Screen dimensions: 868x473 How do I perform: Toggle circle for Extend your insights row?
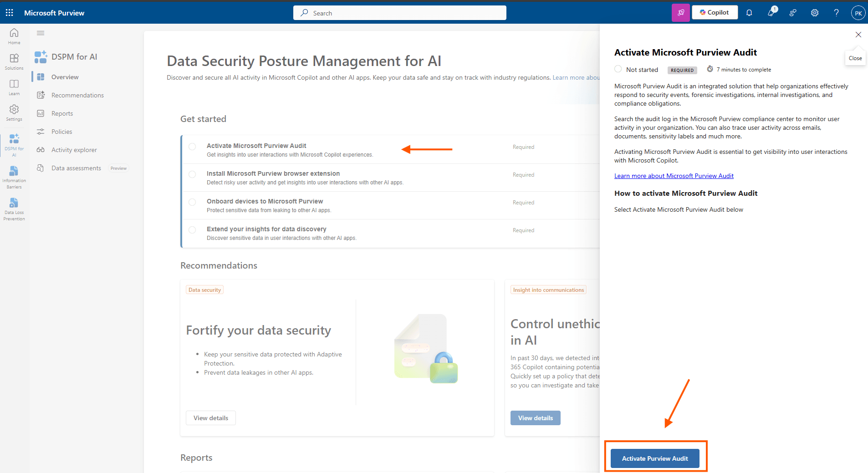[192, 230]
